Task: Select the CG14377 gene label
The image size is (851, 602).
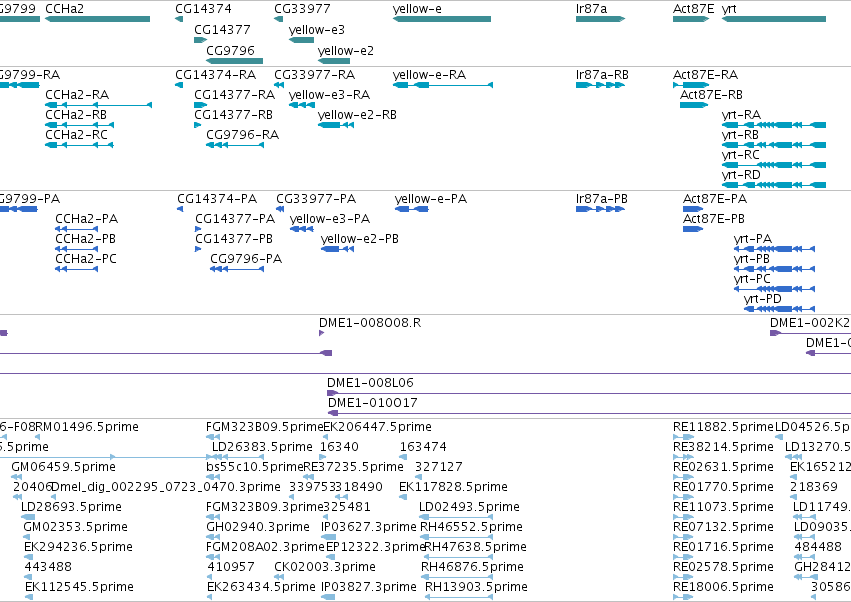Action: click(222, 29)
